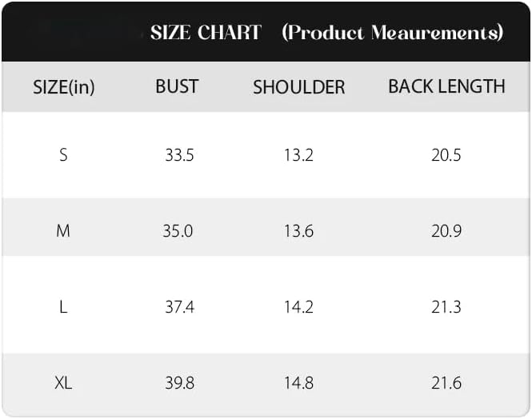
Task: Select the BACK LENGTH column header
Action: click(x=447, y=86)
